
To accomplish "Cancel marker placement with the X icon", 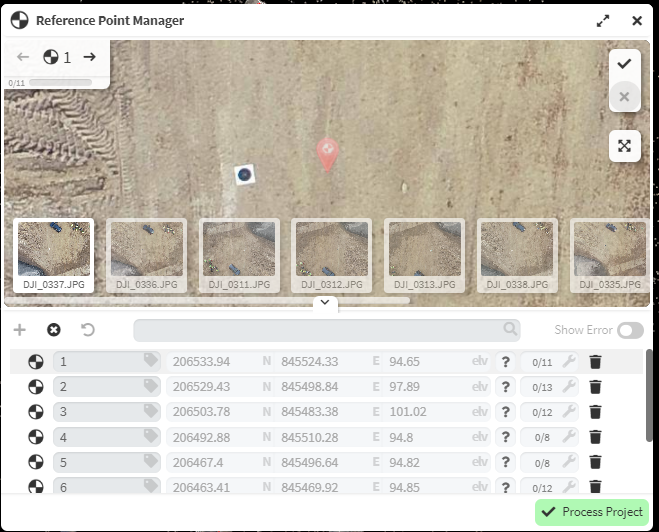I will pos(624,96).
